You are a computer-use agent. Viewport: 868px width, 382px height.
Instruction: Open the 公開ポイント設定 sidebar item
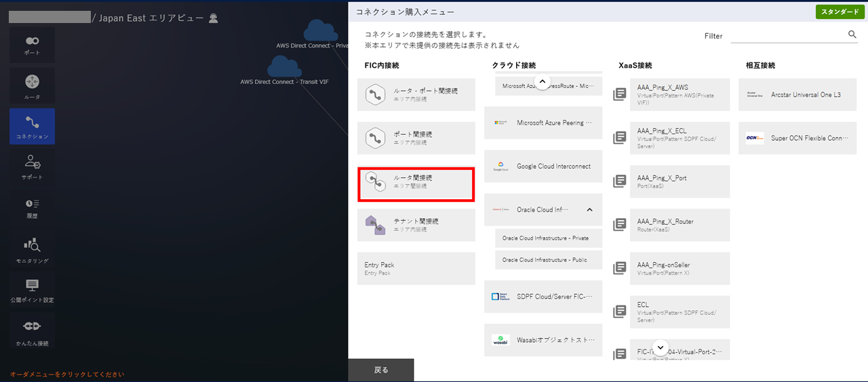(x=32, y=290)
